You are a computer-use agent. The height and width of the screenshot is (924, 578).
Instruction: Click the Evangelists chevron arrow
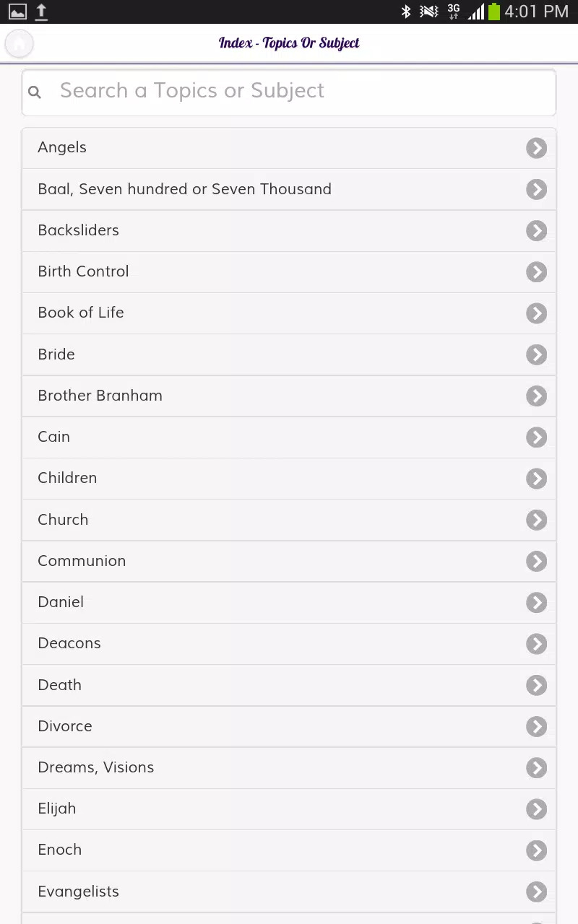click(x=536, y=892)
